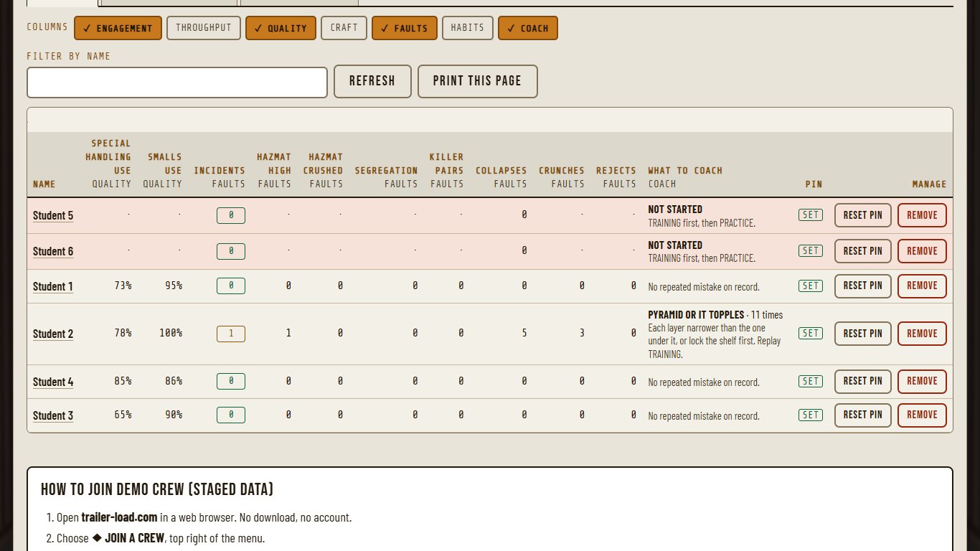Focus the Filter by name field
This screenshot has height=551, width=980.
[177, 82]
